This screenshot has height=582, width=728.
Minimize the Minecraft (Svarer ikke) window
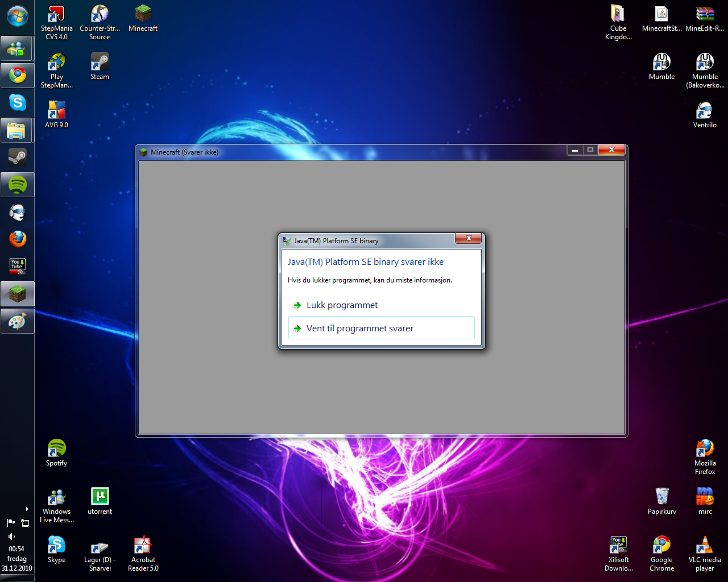[574, 150]
